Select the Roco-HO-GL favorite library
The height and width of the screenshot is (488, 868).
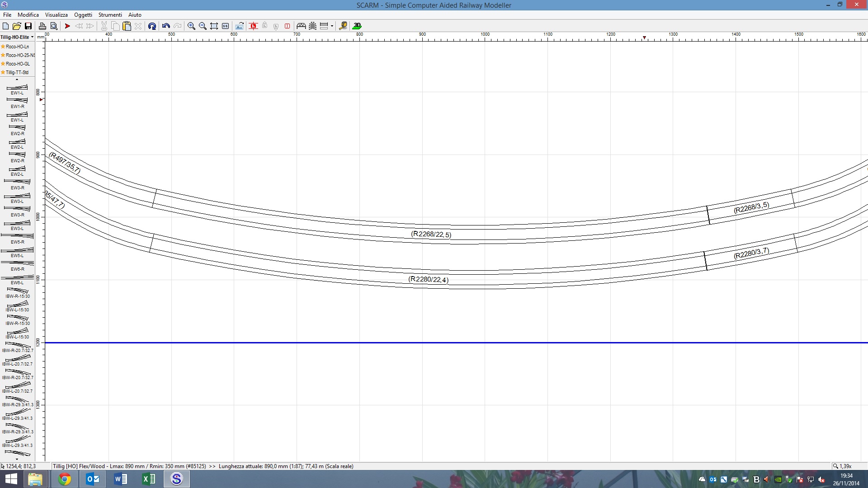tap(17, 64)
